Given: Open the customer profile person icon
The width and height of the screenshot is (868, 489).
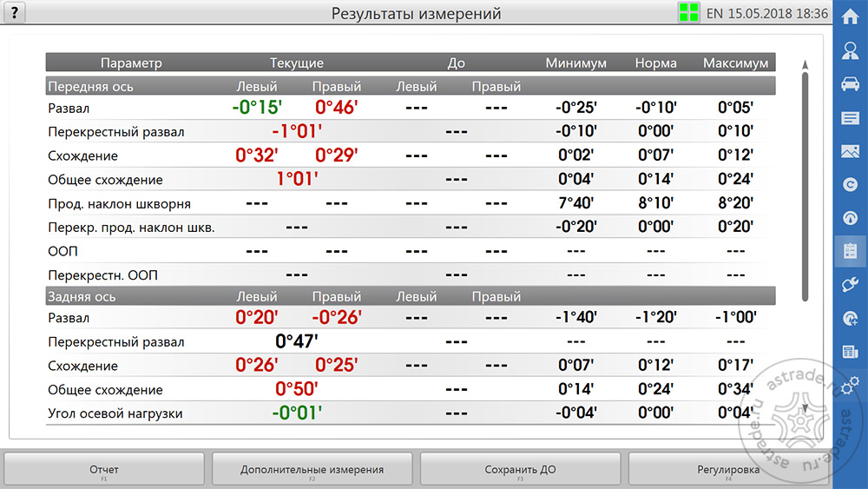Looking at the screenshot, I should (851, 50).
